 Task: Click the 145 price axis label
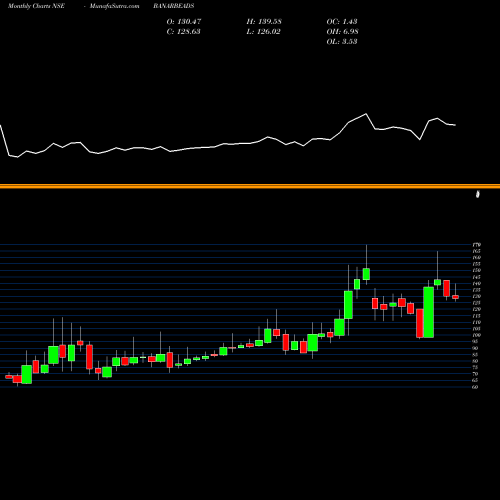pyautogui.click(x=476, y=277)
